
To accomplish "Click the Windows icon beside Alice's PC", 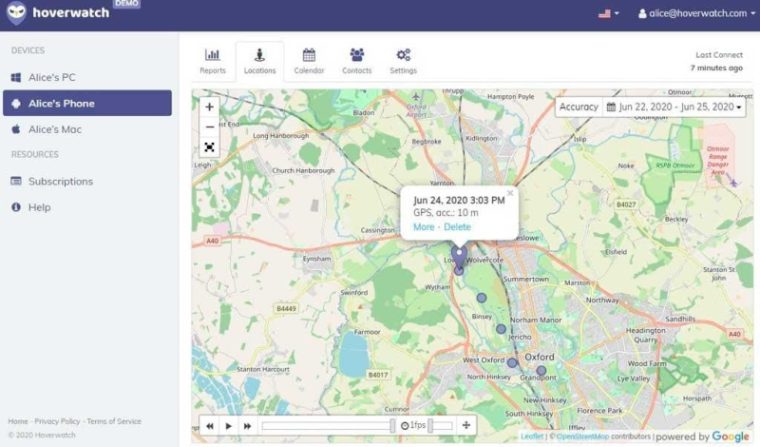I will coord(16,77).
